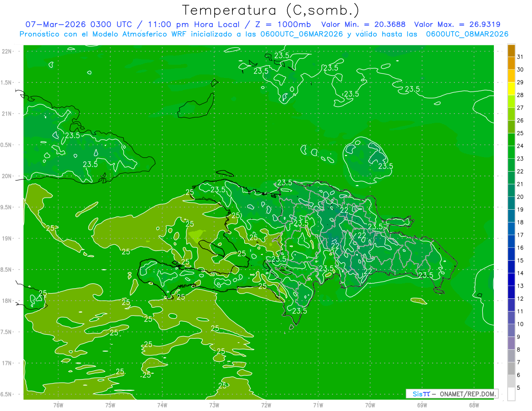Click legend scale number "10"
Viewport: 532px width, 411px height.
pyautogui.click(x=520, y=324)
